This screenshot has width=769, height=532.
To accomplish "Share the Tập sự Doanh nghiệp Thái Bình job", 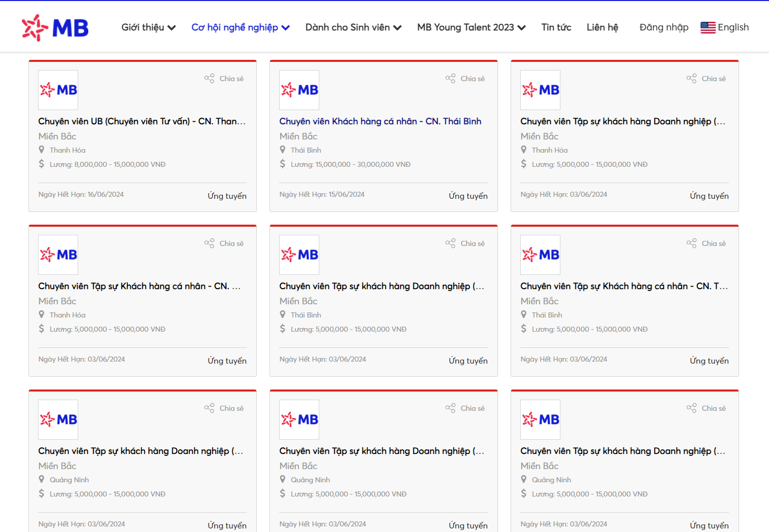I will (465, 243).
